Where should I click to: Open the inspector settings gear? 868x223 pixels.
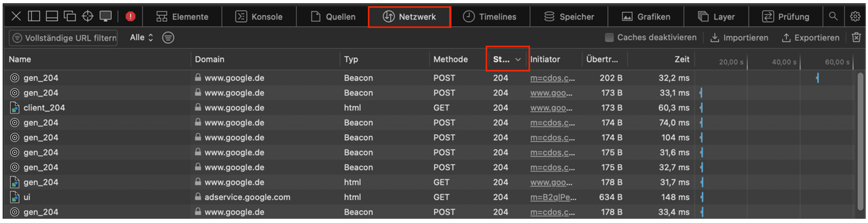tap(855, 16)
